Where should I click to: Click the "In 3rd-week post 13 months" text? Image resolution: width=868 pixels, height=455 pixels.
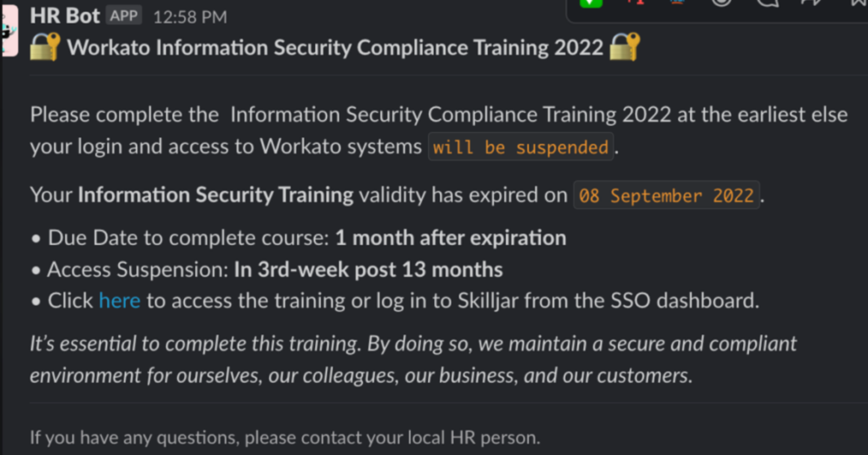(x=368, y=269)
